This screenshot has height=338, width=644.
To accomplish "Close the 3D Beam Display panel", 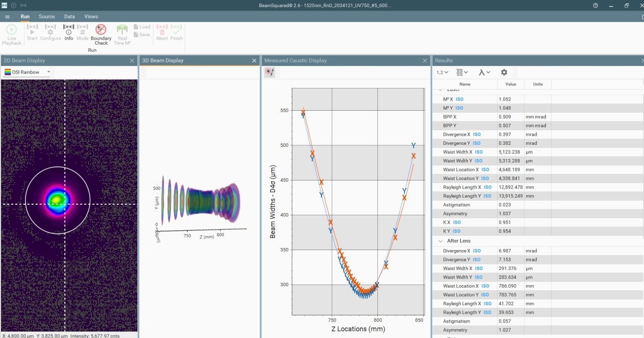I will tap(255, 60).
